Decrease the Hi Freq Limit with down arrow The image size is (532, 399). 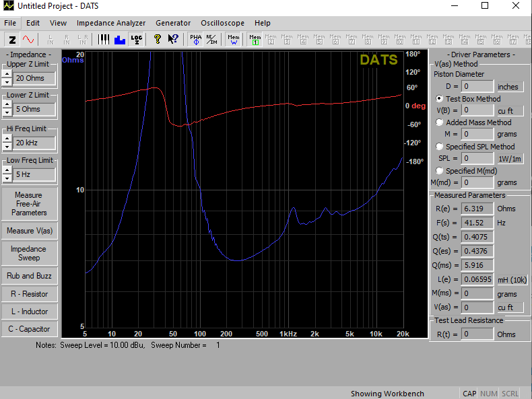coord(7,147)
